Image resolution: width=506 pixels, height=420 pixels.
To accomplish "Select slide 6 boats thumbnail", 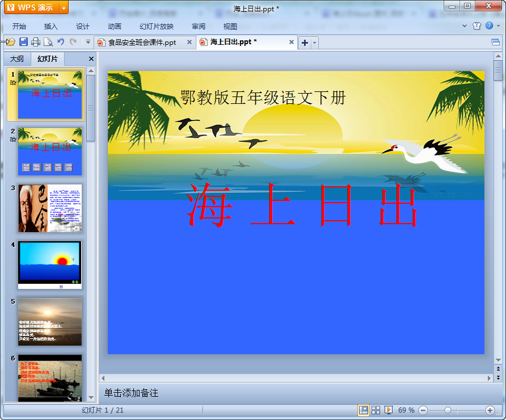I will (x=50, y=378).
